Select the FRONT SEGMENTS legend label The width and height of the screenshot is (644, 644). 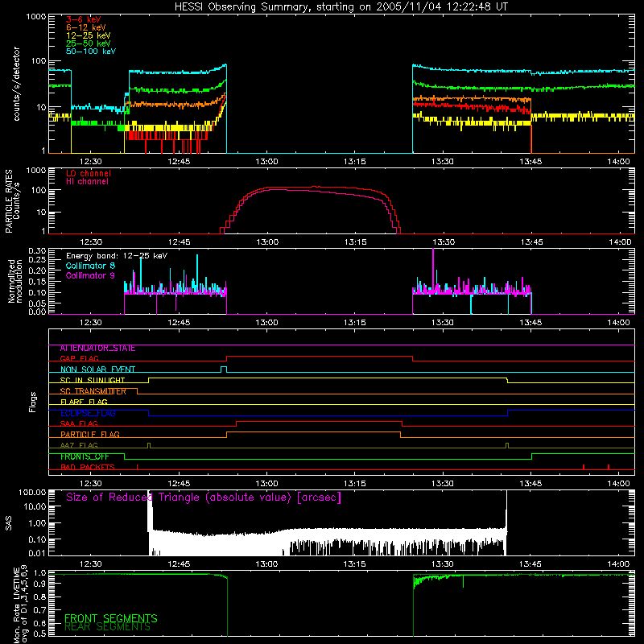click(111, 618)
